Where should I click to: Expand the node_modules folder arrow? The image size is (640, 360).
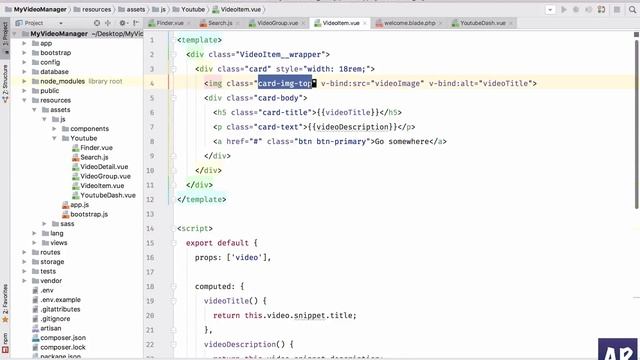point(24,81)
